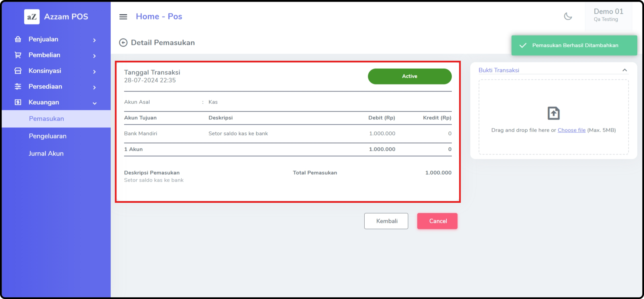Click the Penjualan basket icon
Screen dimensions: 644x299
[x=18, y=39]
